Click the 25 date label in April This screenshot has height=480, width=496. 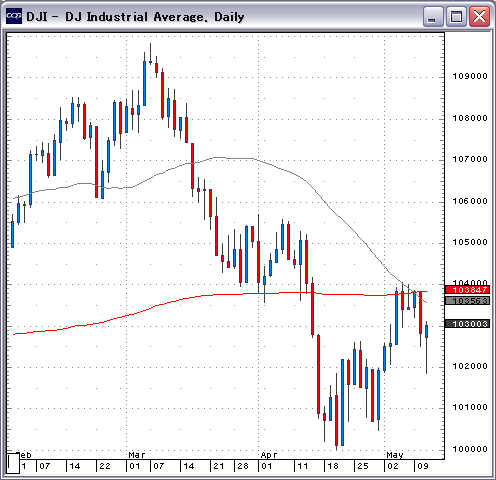point(363,466)
